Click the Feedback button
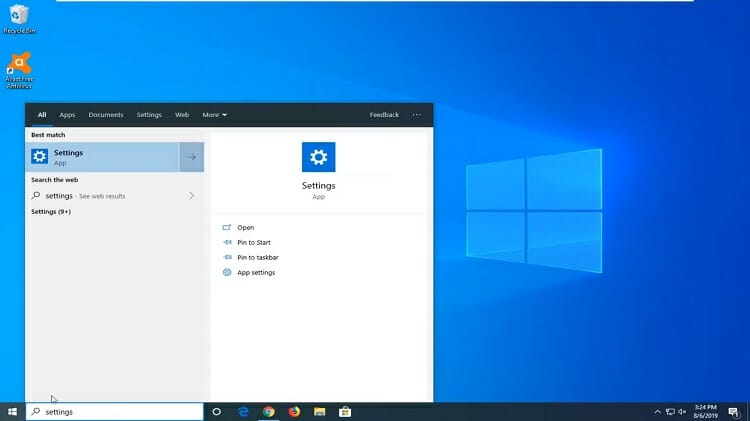The height and width of the screenshot is (421, 750). pyautogui.click(x=384, y=115)
